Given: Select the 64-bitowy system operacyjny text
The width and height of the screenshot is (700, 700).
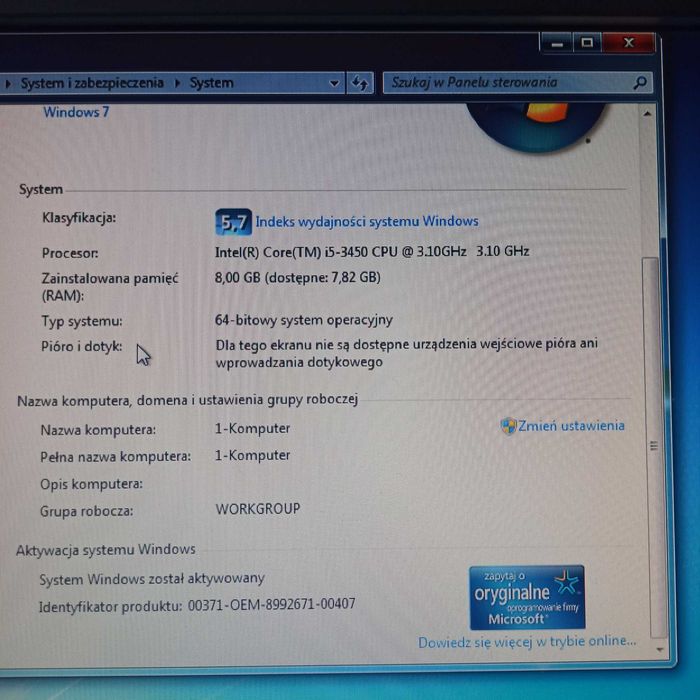Looking at the screenshot, I should (x=304, y=320).
